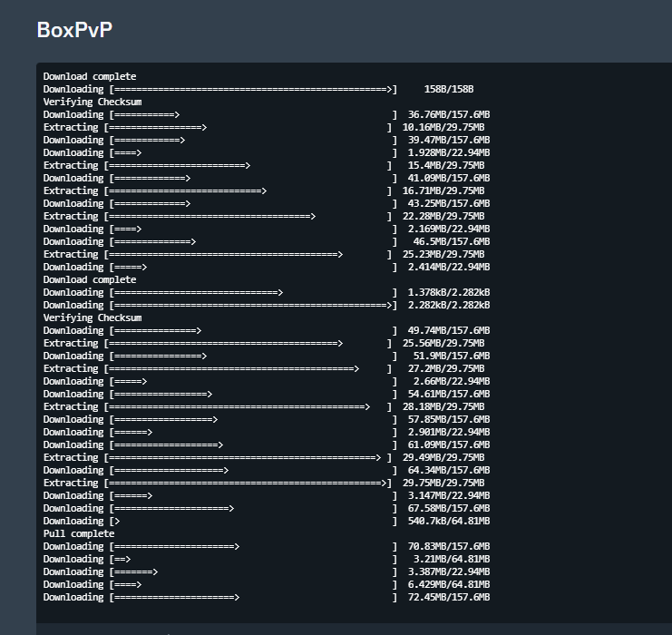Screen dimensions: 672x635
Task: Click the 36.76MB/157.6MB downloading value
Action: tap(449, 114)
